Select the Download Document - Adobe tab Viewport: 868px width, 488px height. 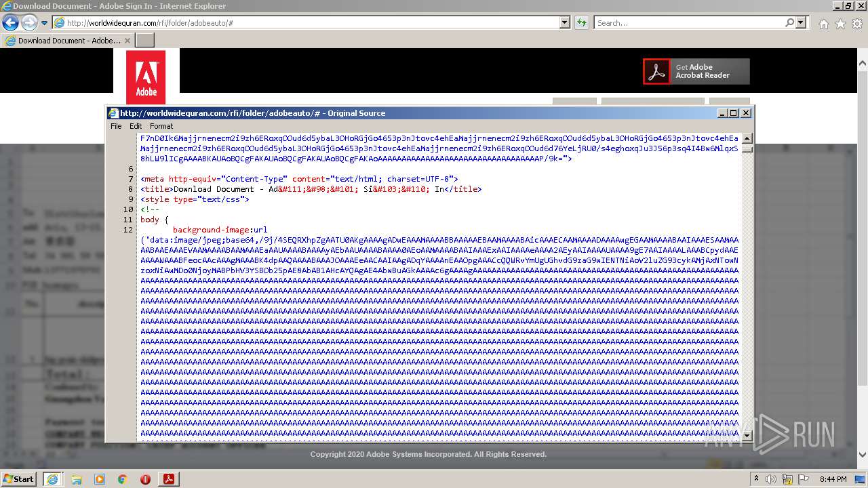[x=68, y=41]
